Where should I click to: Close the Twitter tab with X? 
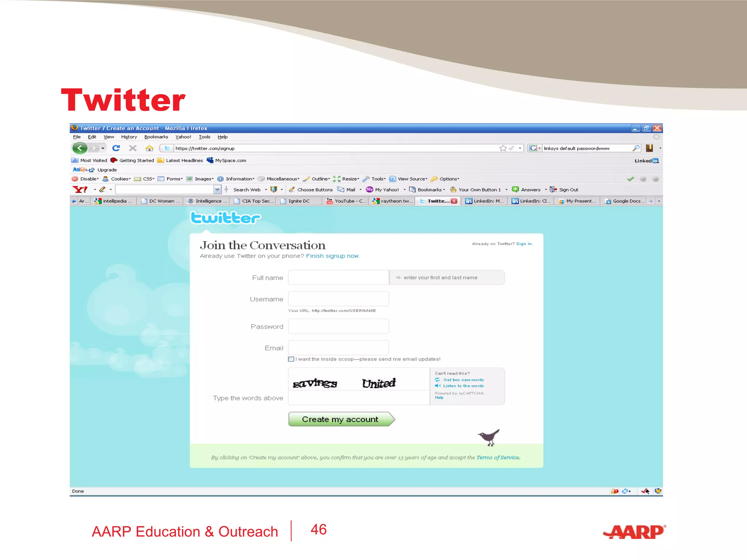tap(454, 201)
